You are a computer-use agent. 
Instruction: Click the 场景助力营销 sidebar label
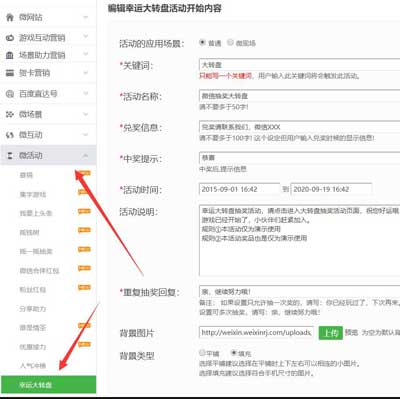click(42, 55)
